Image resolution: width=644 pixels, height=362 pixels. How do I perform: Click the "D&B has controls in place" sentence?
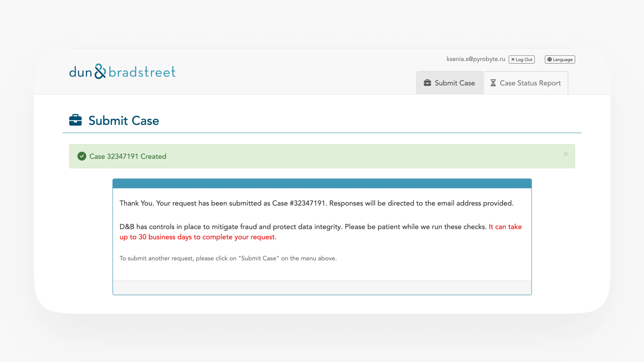[x=303, y=227]
